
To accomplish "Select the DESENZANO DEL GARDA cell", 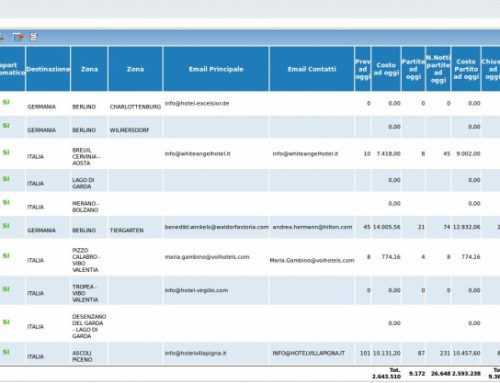I will [89, 326].
